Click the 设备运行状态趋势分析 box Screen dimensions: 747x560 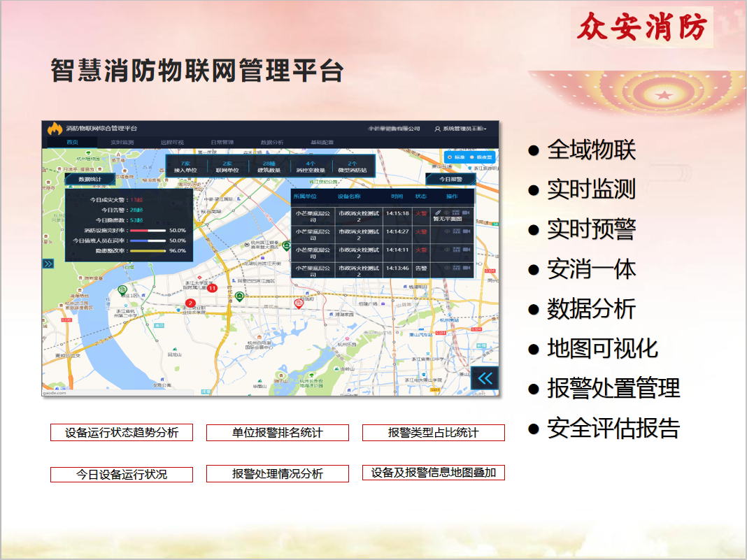click(x=122, y=432)
